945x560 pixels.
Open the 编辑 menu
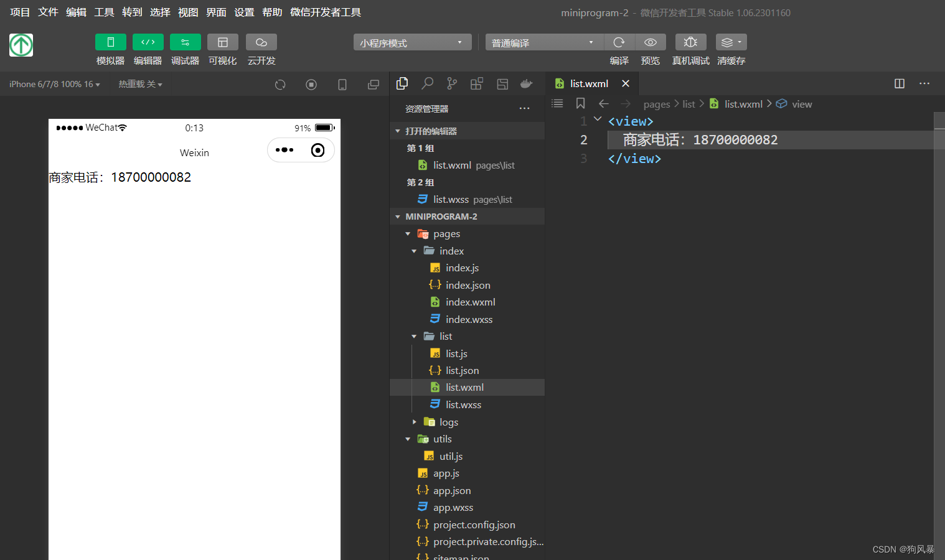click(76, 12)
